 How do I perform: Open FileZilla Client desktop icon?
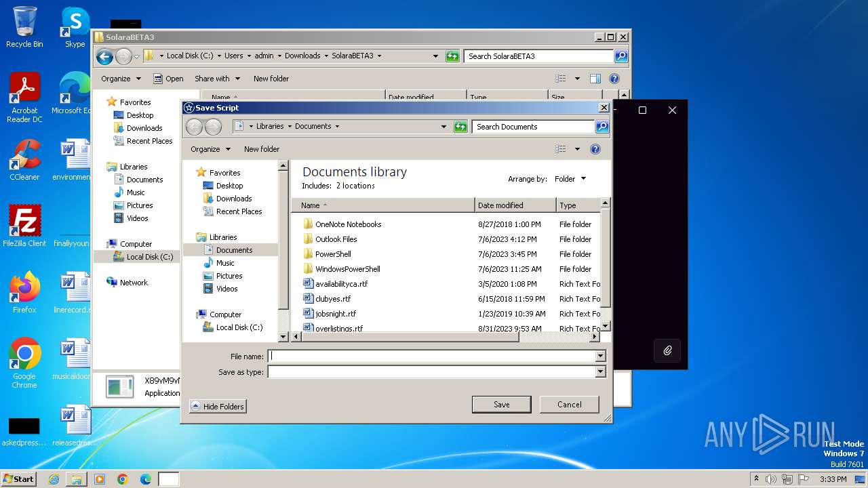coord(24,226)
